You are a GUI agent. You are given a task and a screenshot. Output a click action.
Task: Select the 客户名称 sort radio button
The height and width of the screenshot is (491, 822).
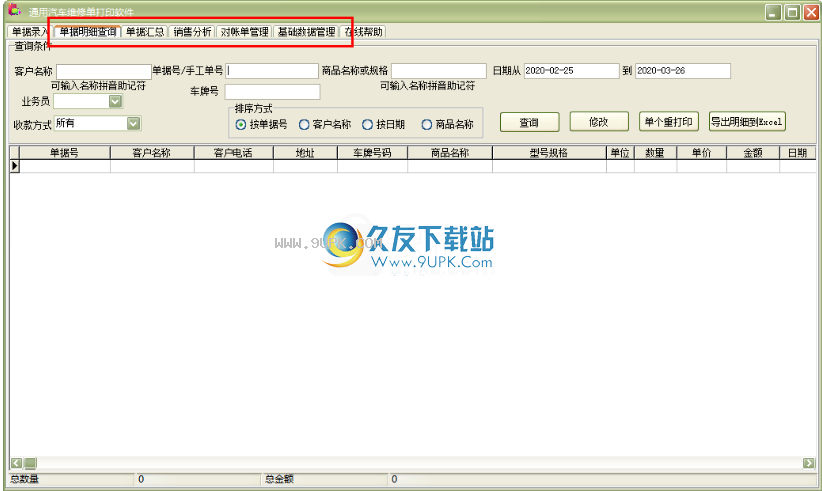click(x=304, y=125)
